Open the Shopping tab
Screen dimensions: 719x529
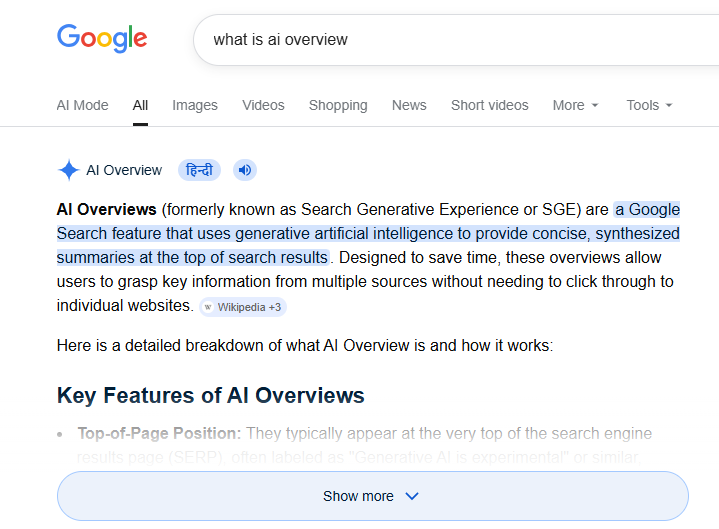pyautogui.click(x=338, y=105)
